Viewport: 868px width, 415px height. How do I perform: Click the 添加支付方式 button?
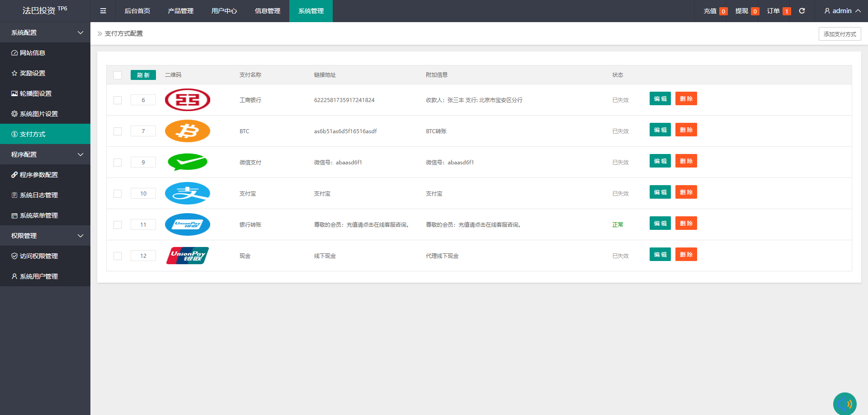(840, 34)
